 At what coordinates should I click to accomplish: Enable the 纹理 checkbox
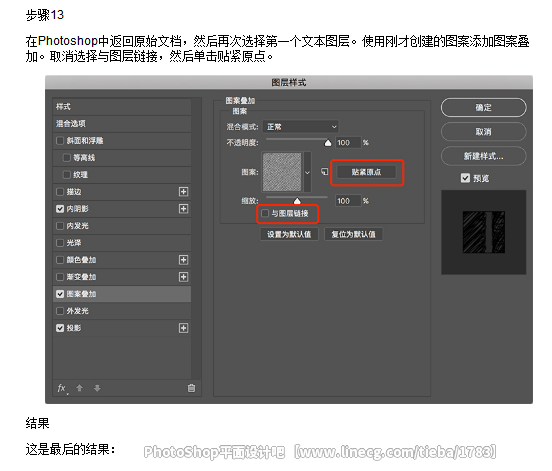[66, 175]
